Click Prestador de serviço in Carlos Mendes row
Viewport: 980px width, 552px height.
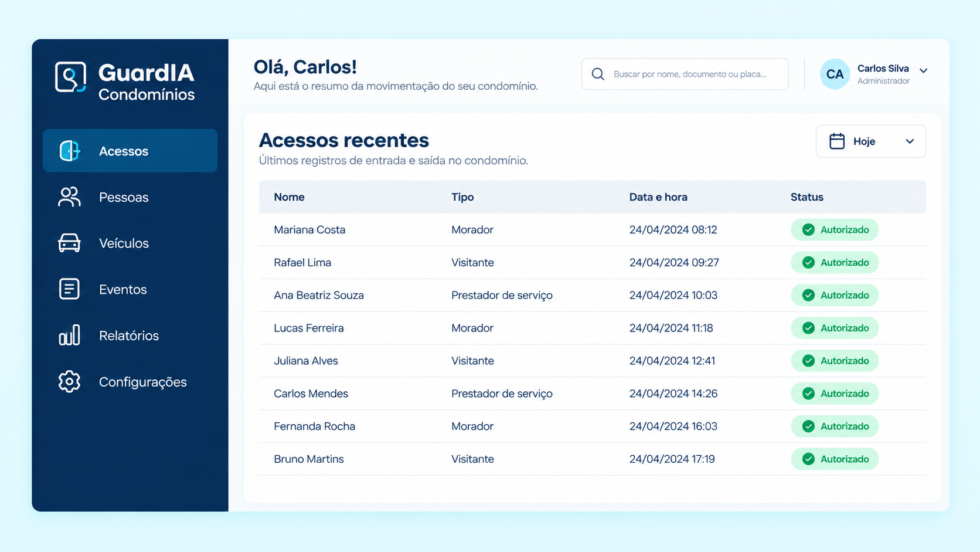pyautogui.click(x=502, y=394)
